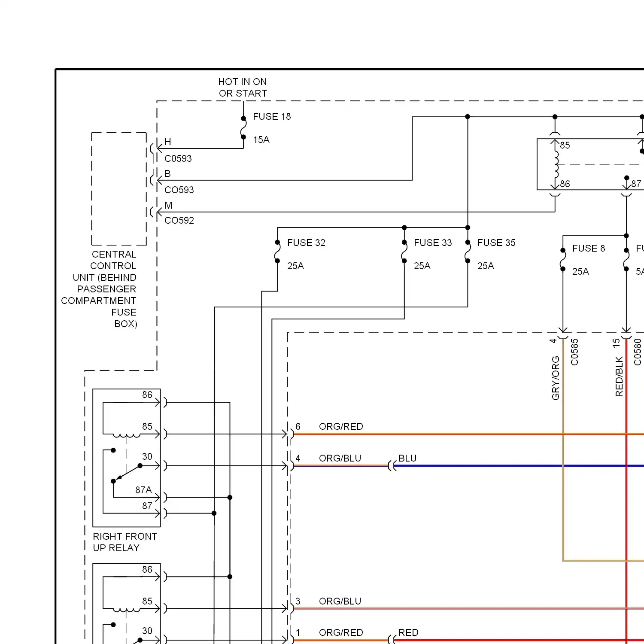The image size is (644, 644).
Task: Select the '25A' rating beside FUSE 32
Action: tap(295, 266)
